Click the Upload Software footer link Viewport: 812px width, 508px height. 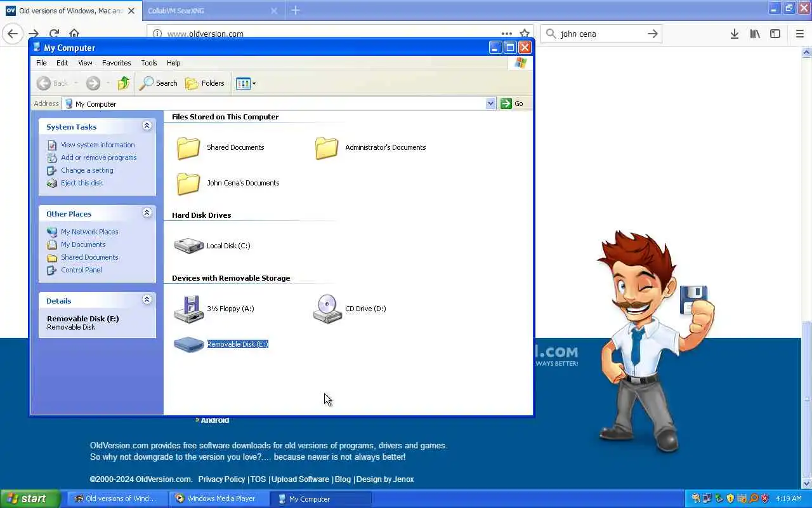[300, 479]
